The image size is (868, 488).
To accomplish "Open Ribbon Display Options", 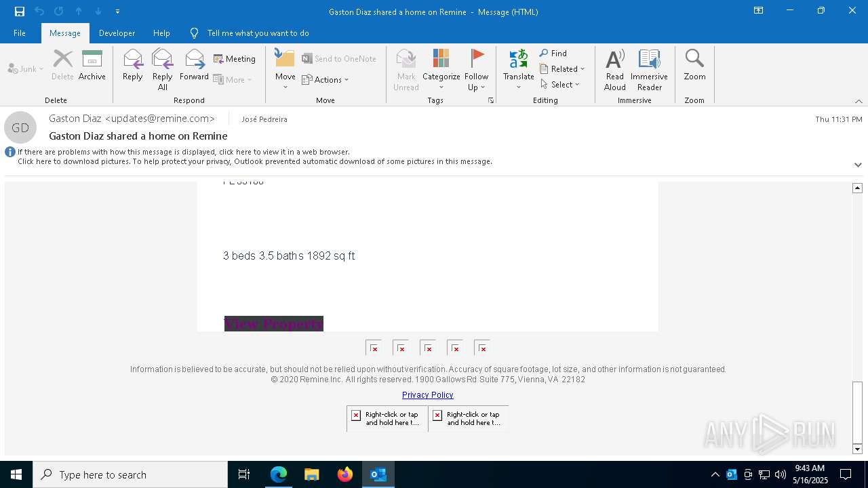I will click(758, 11).
